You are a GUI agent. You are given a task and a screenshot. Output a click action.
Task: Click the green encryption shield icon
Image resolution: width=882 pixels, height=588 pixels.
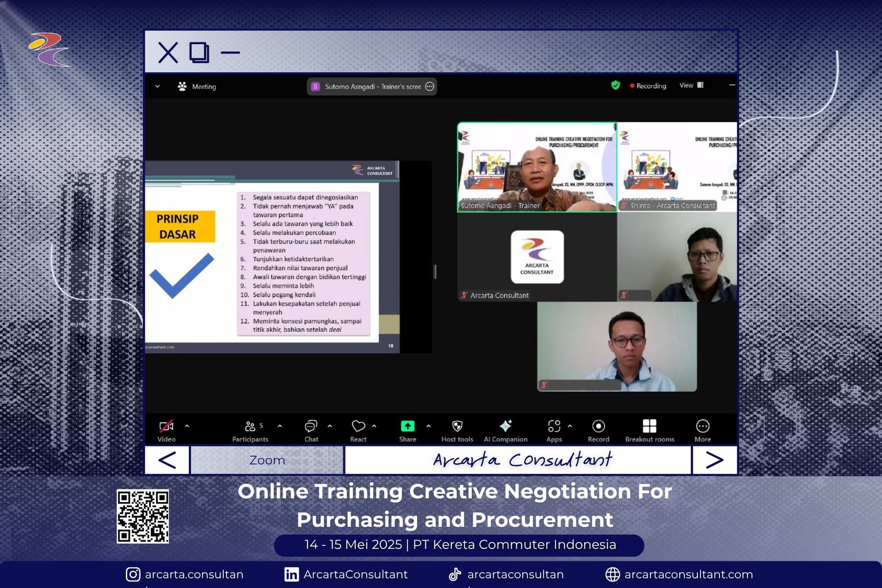tap(616, 85)
